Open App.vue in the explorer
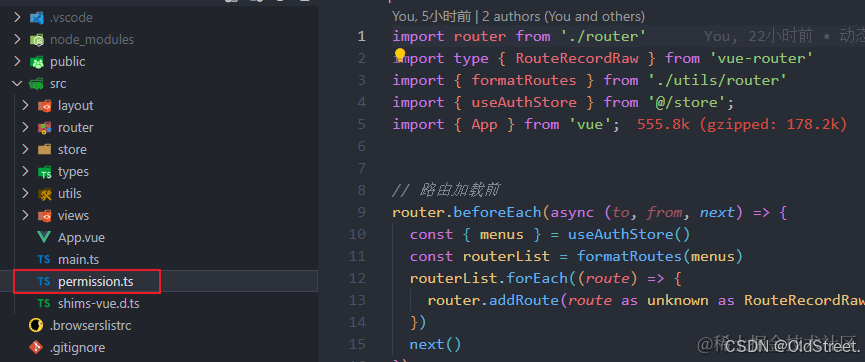 (81, 238)
